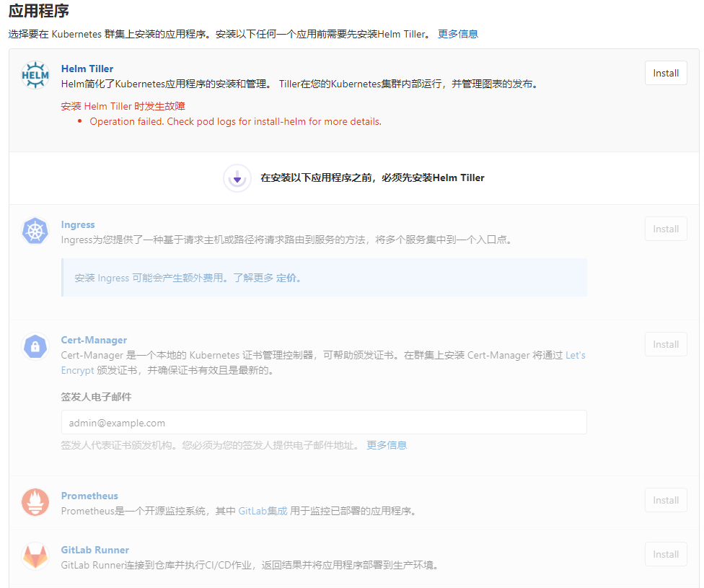704x588 pixels.
Task: Open the GitLab Runner title link
Action: coord(94,550)
